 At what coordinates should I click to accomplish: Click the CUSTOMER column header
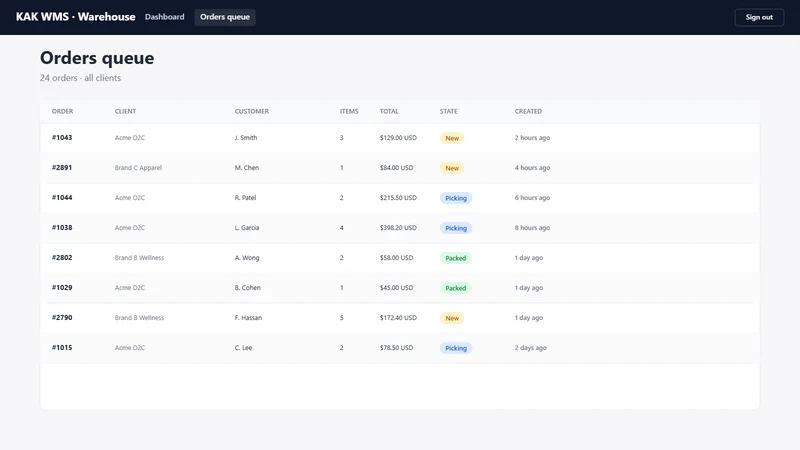pyautogui.click(x=252, y=111)
